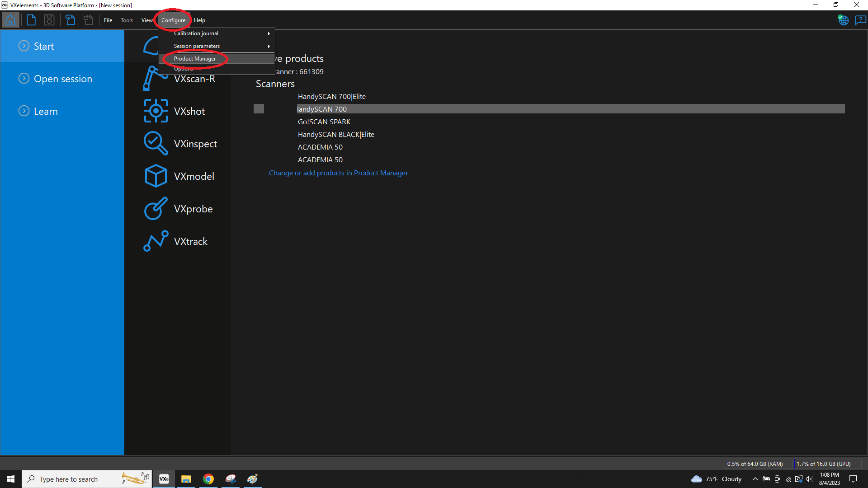Click the Start arrow circle icon

click(x=24, y=46)
